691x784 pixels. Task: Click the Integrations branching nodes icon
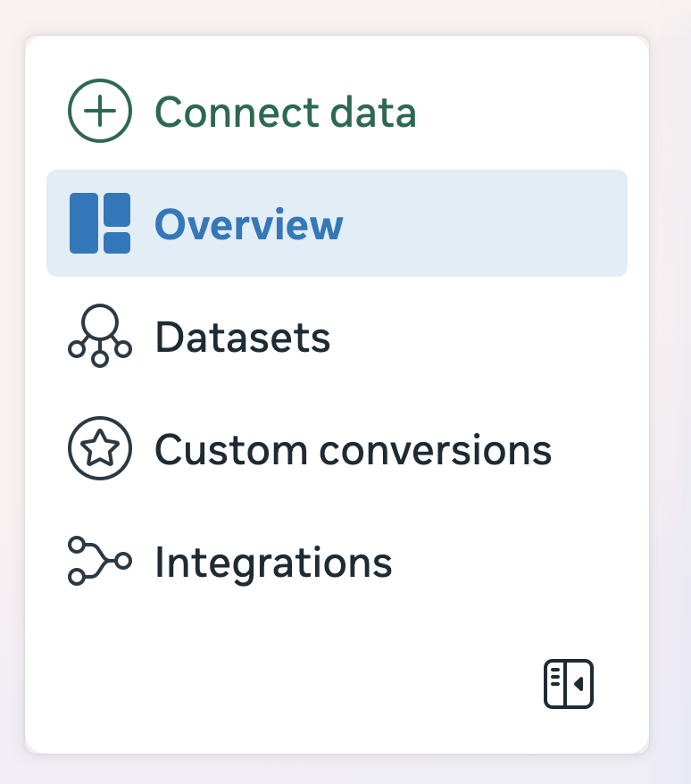[x=100, y=562]
